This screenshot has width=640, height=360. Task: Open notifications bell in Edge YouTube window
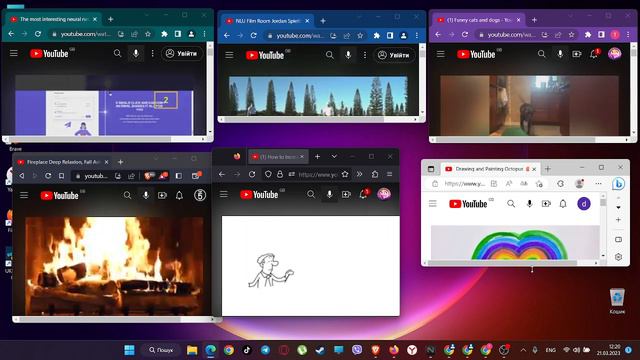click(563, 203)
